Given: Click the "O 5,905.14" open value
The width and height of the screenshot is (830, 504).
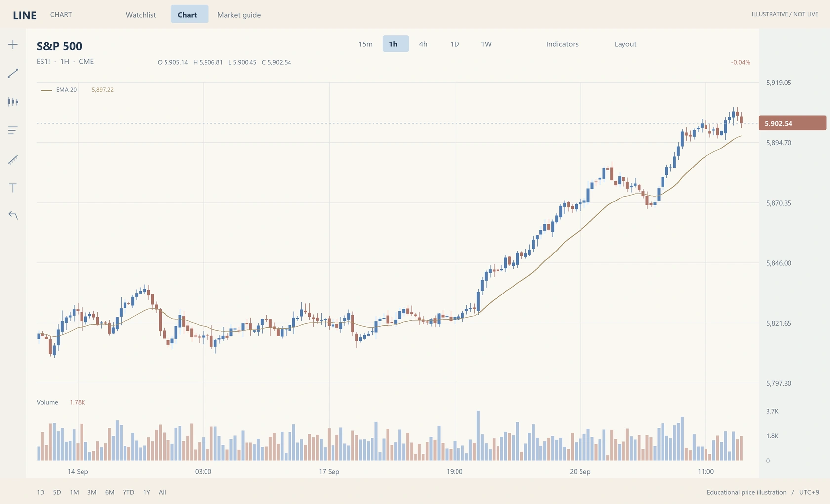Looking at the screenshot, I should coord(173,62).
